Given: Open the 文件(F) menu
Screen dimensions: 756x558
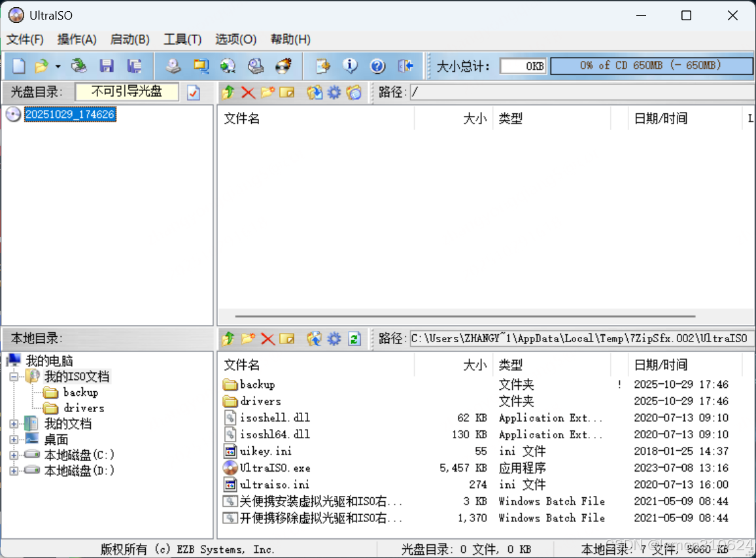Looking at the screenshot, I should (25, 39).
